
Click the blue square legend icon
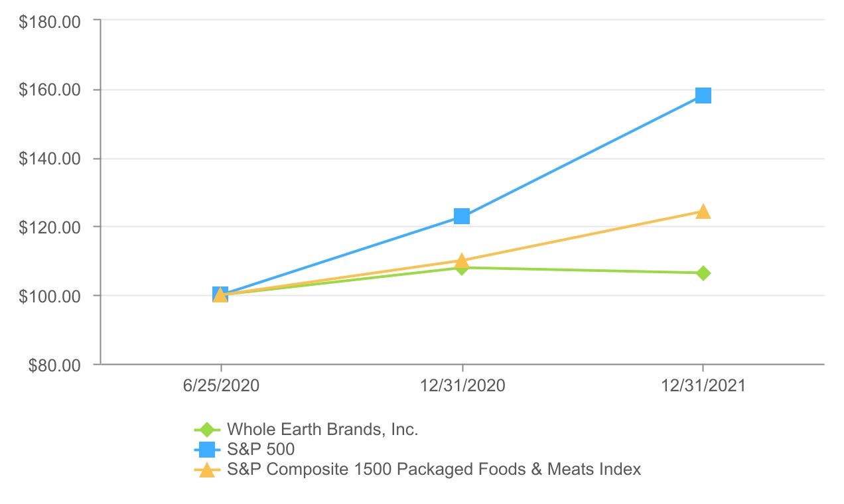(207, 450)
